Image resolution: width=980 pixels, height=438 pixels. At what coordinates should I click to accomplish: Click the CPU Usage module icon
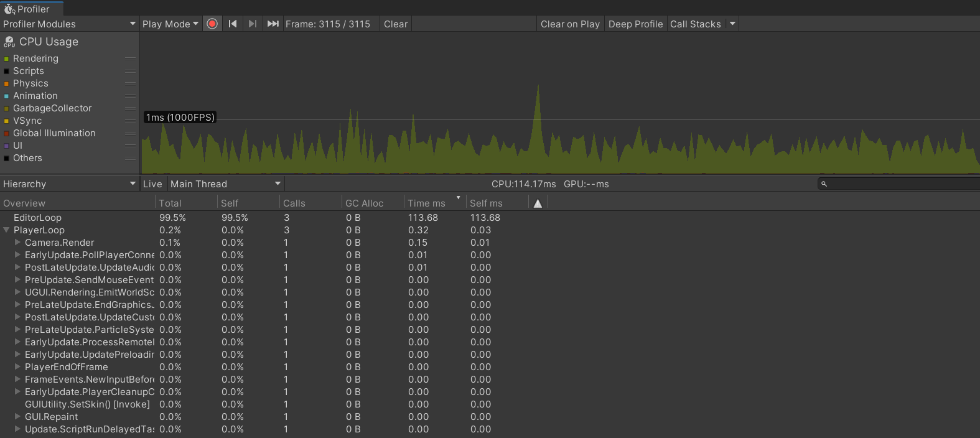pyautogui.click(x=9, y=42)
